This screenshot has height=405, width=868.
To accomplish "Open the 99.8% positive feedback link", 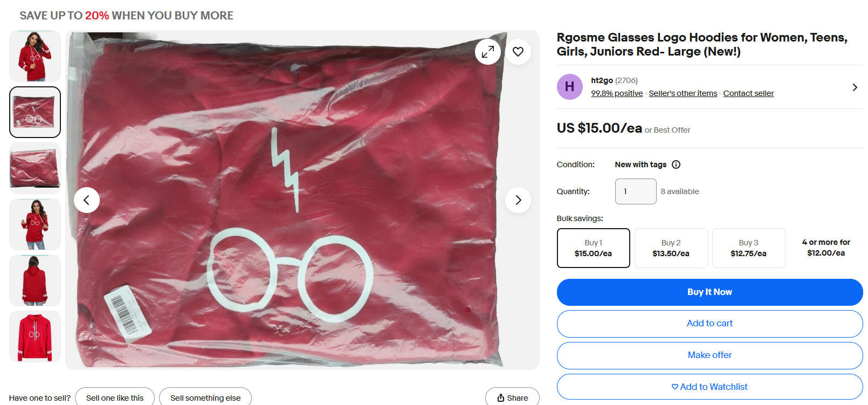I will coord(617,93).
